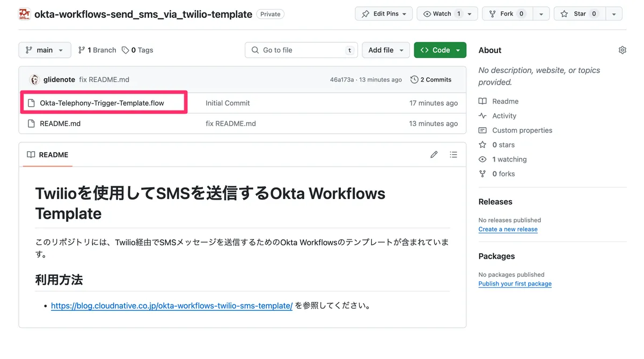View the 0 Tags link
The width and height of the screenshot is (644, 359).
pos(137,50)
